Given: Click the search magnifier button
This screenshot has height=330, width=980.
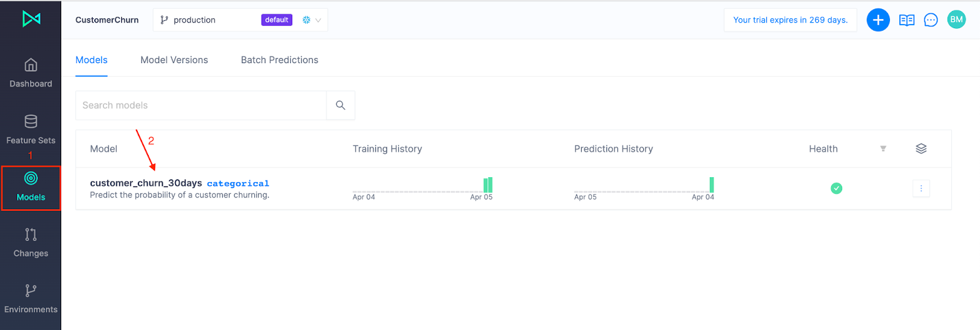Looking at the screenshot, I should 341,106.
